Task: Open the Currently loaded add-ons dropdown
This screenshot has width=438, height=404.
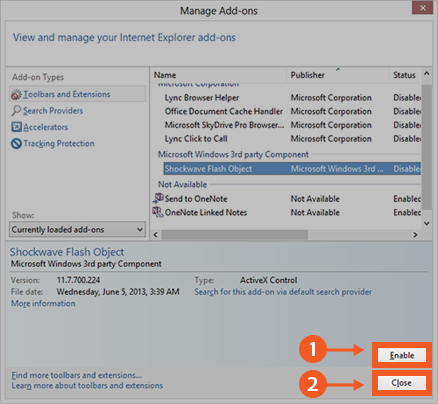Action: [x=77, y=230]
